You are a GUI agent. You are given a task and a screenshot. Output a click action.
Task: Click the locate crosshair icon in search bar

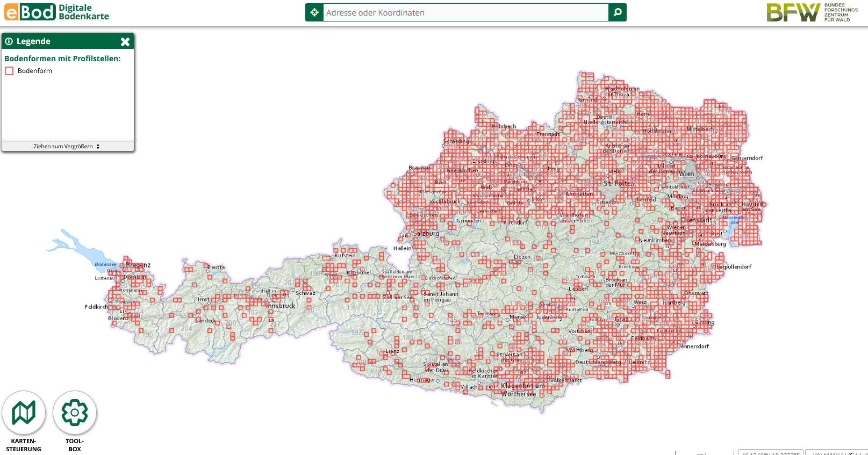click(314, 12)
